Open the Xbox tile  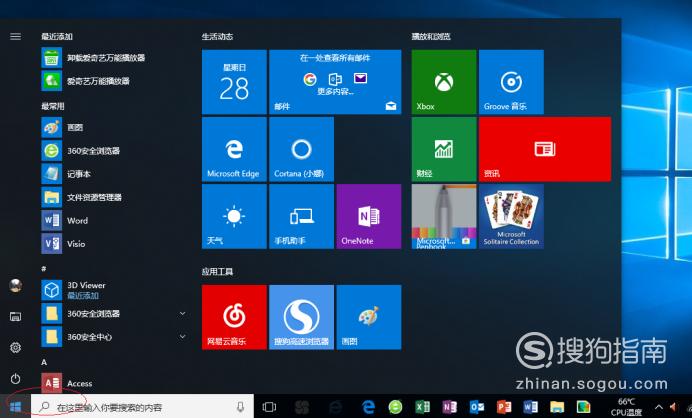tap(444, 82)
